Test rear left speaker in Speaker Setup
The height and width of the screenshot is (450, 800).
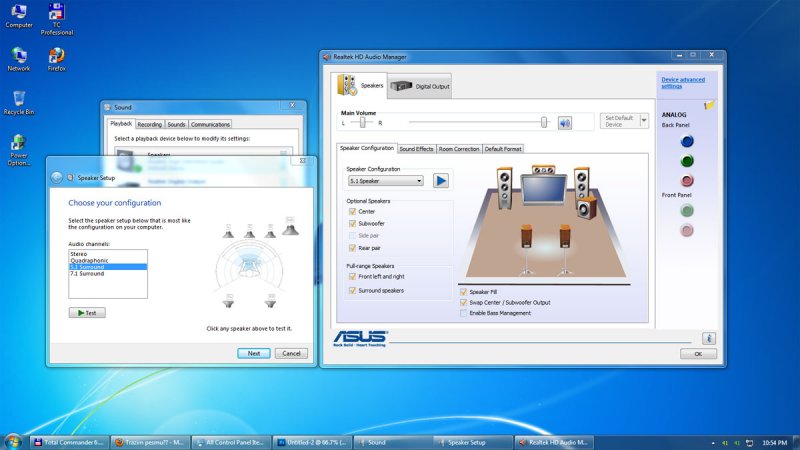tap(229, 301)
